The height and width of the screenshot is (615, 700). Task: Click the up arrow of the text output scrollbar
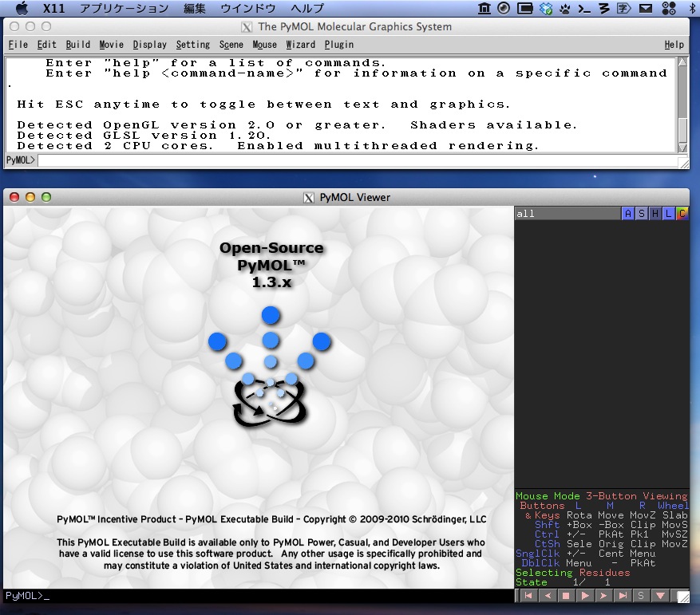682,62
